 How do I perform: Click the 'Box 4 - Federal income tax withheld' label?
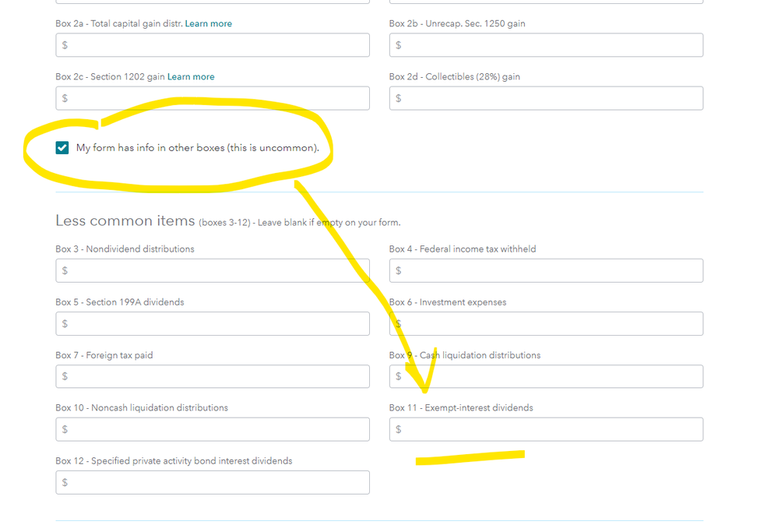pos(463,249)
